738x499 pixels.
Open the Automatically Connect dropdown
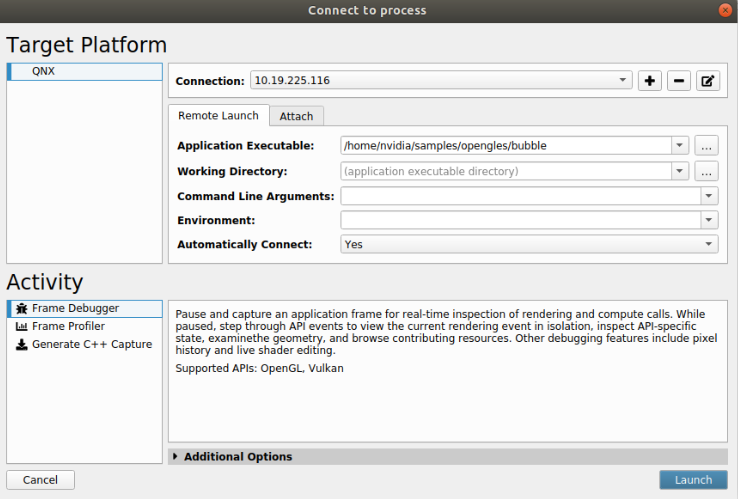pyautogui.click(x=709, y=244)
